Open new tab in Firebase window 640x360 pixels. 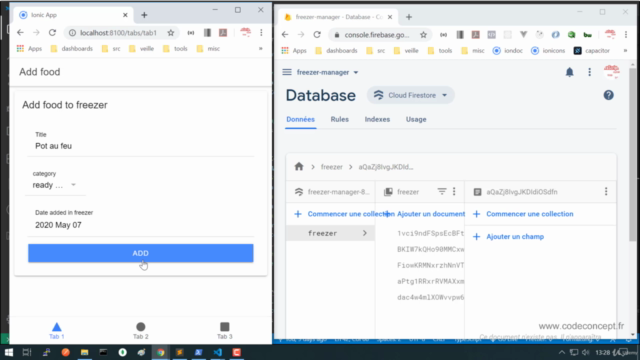[409, 17]
